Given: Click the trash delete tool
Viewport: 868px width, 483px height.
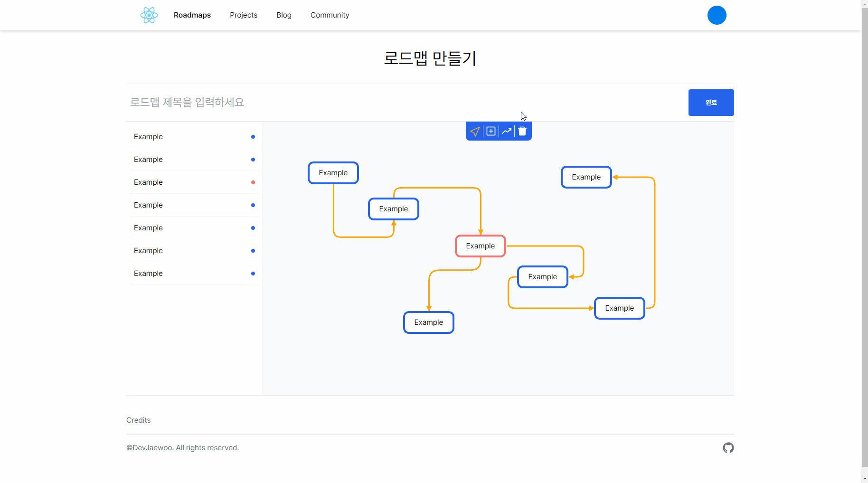Looking at the screenshot, I should tap(522, 131).
